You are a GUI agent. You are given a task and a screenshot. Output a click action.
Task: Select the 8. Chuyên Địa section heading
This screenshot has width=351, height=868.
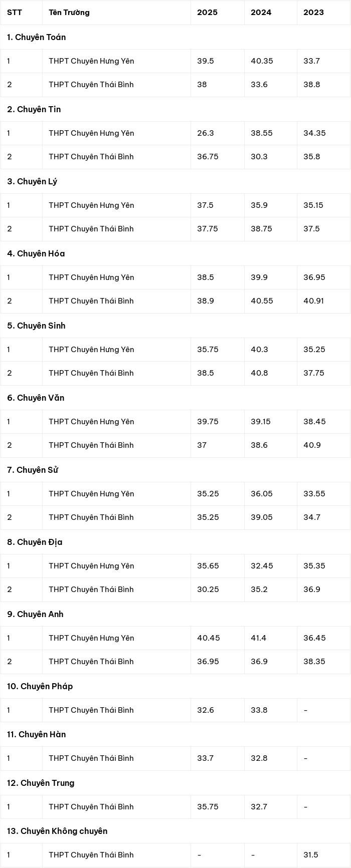point(35,542)
